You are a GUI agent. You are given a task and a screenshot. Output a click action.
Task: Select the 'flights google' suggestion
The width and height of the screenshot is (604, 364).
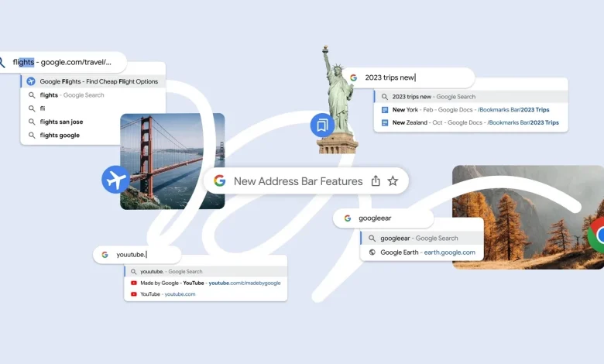coord(70,136)
